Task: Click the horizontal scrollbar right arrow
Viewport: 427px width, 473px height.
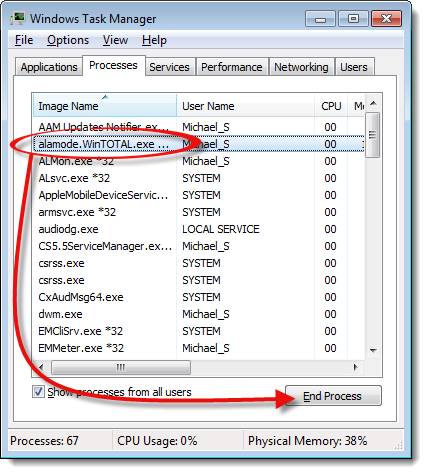Action: (355, 367)
